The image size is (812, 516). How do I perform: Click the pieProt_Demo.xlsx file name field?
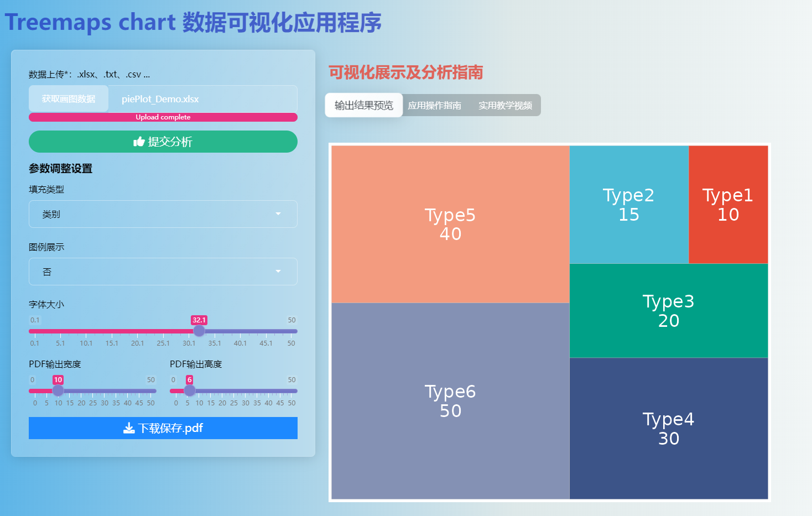[x=202, y=99]
